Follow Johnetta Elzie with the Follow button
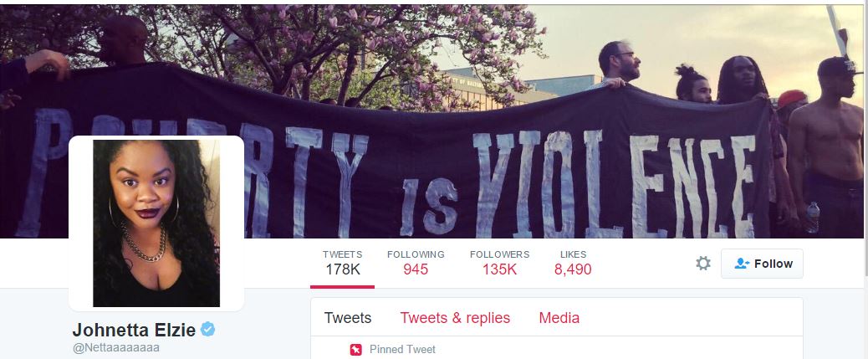868x359 pixels. pos(762,264)
